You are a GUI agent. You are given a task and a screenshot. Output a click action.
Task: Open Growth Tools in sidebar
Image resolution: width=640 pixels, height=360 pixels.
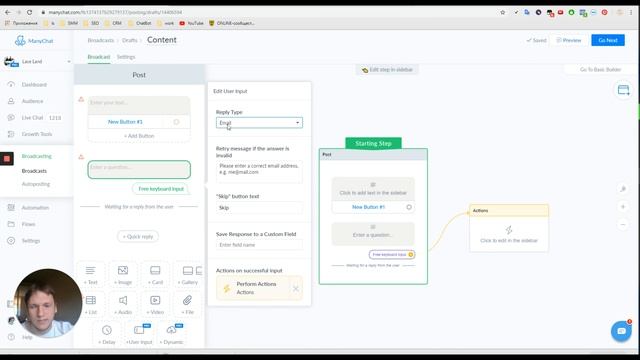coord(37,134)
